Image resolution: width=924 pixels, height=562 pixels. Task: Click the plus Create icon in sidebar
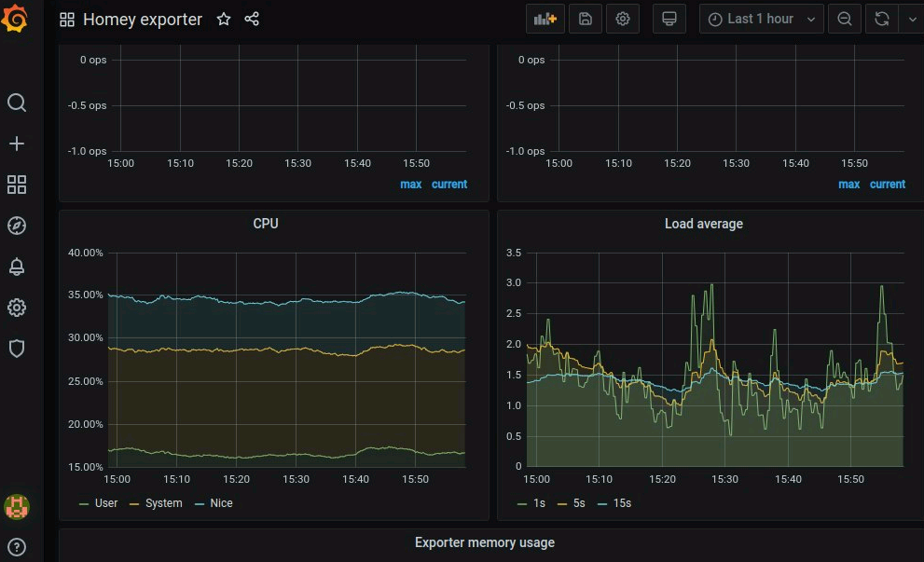(17, 144)
